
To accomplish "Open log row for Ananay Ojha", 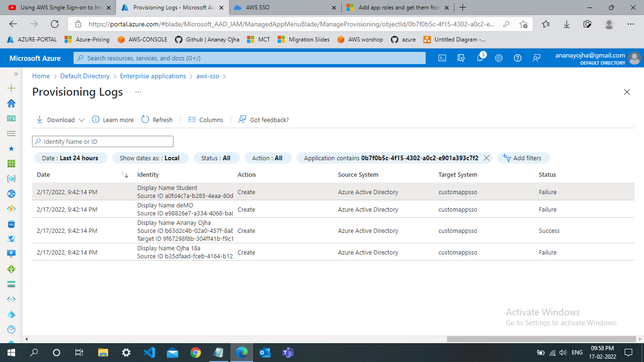I will (x=333, y=230).
